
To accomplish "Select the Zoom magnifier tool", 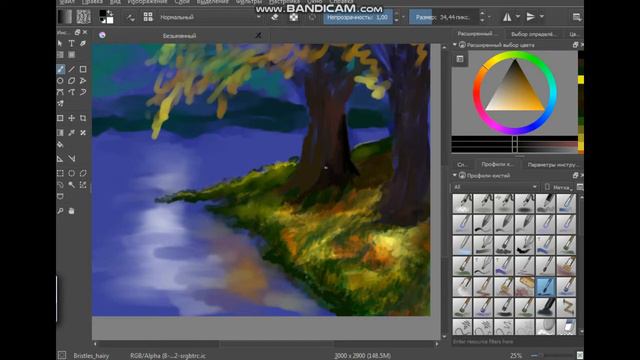I will 60,211.
